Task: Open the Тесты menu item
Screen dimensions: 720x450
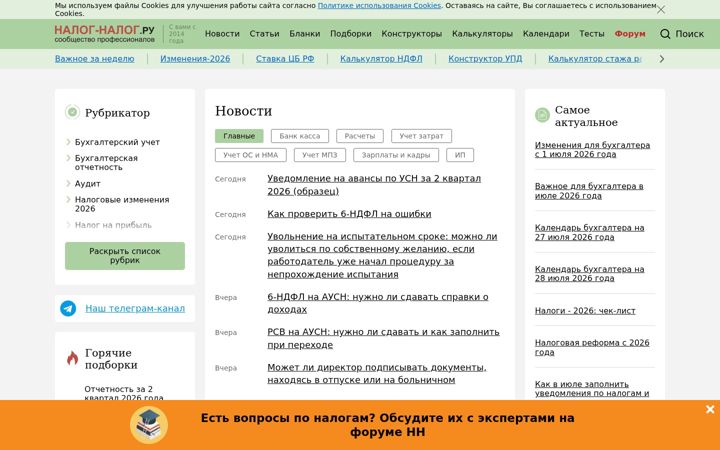Action: (591, 34)
